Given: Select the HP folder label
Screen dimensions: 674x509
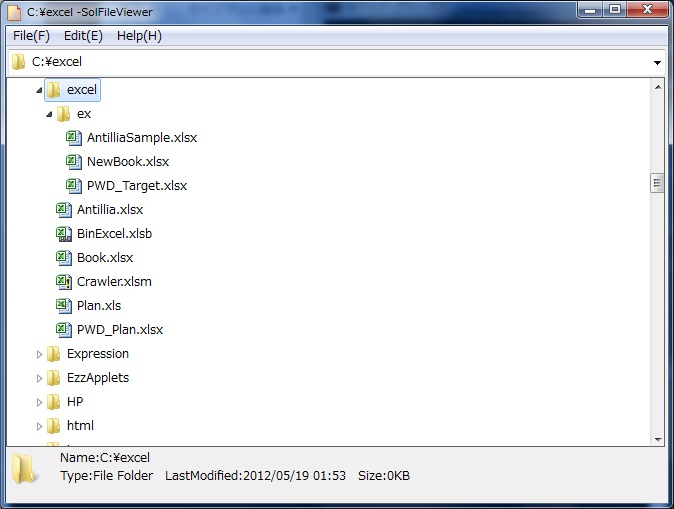Looking at the screenshot, I should [75, 402].
